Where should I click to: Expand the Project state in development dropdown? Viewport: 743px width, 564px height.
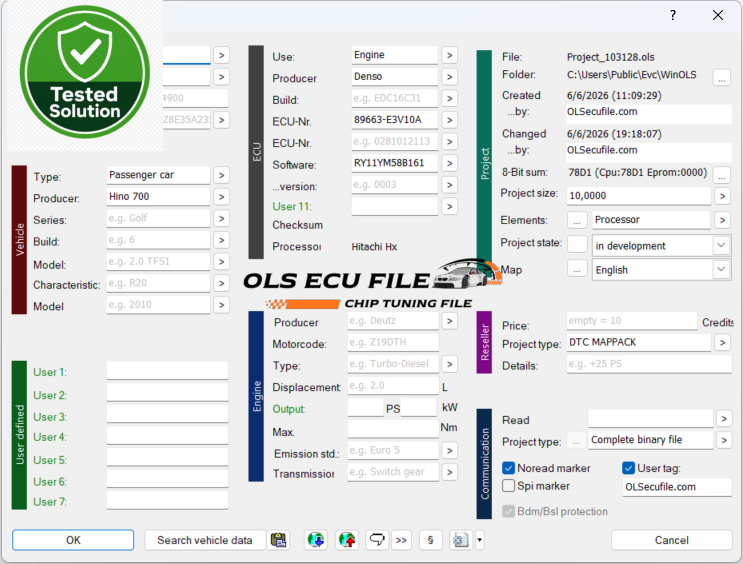721,246
